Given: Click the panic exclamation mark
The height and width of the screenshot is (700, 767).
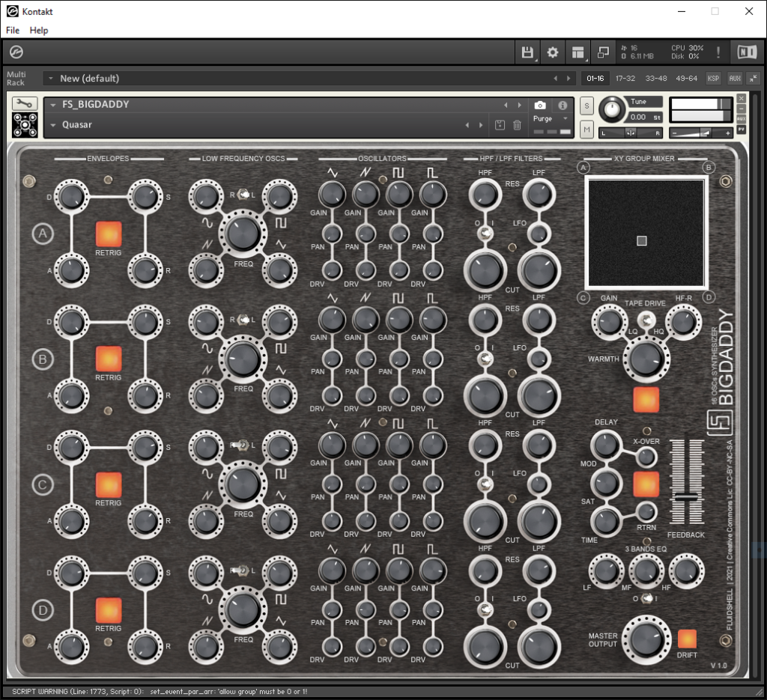Looking at the screenshot, I should pyautogui.click(x=718, y=52).
